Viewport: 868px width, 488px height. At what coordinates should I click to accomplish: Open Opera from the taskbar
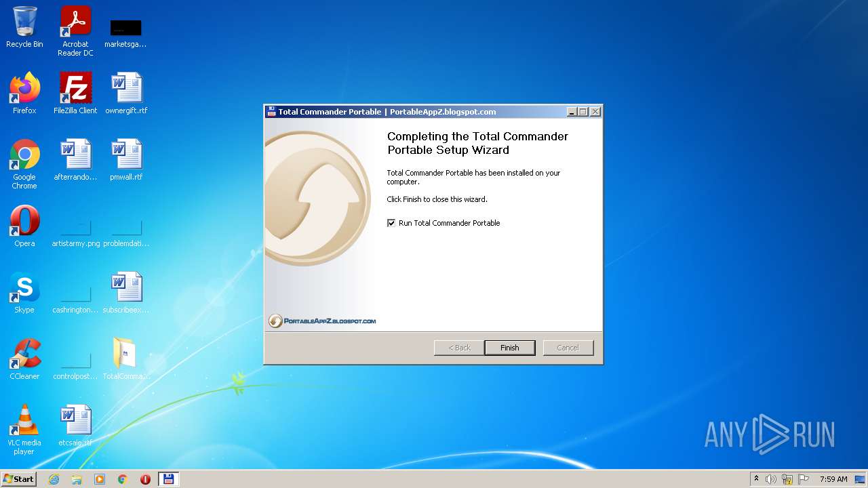pos(145,479)
